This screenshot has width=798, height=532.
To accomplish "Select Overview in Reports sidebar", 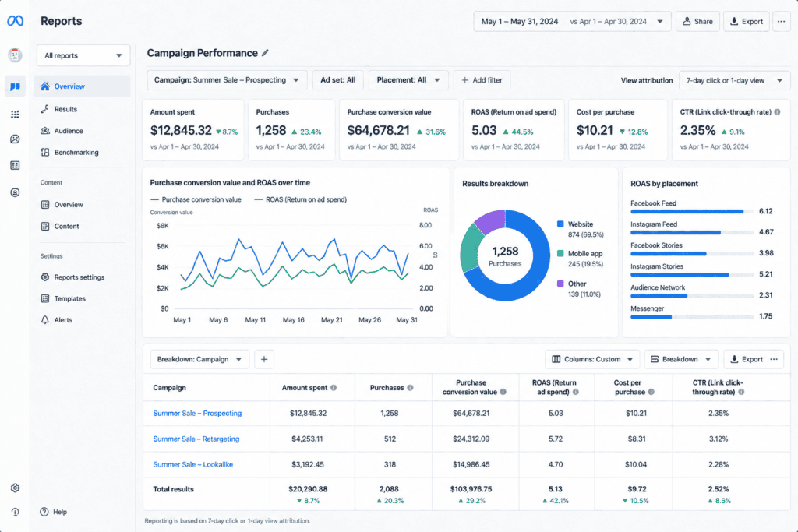I will pos(83,86).
